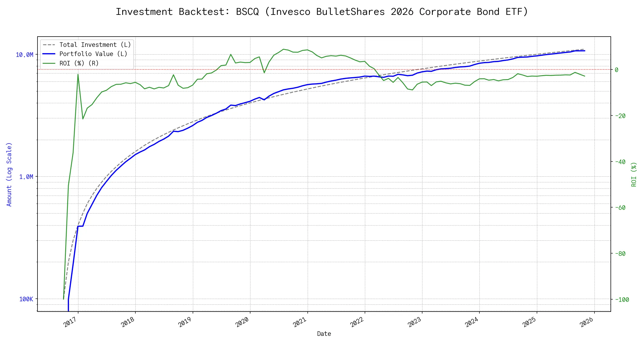Click the -100 right axis tick label

tap(622, 300)
